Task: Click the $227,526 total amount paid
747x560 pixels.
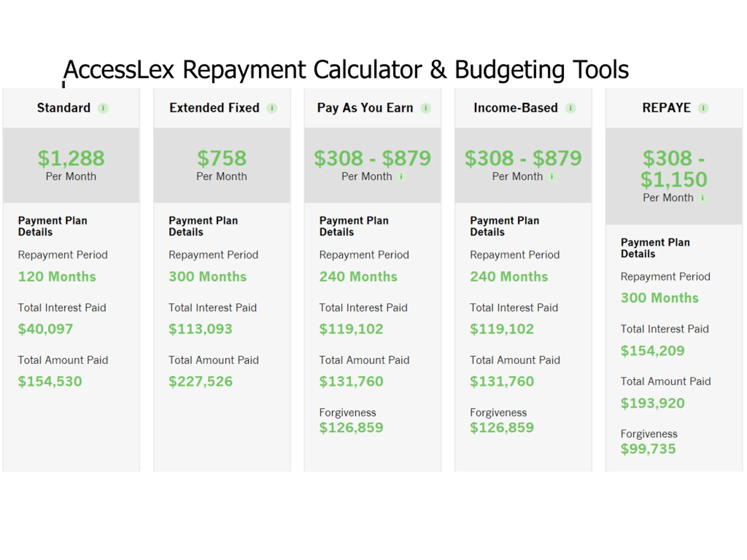Action: [x=200, y=382]
